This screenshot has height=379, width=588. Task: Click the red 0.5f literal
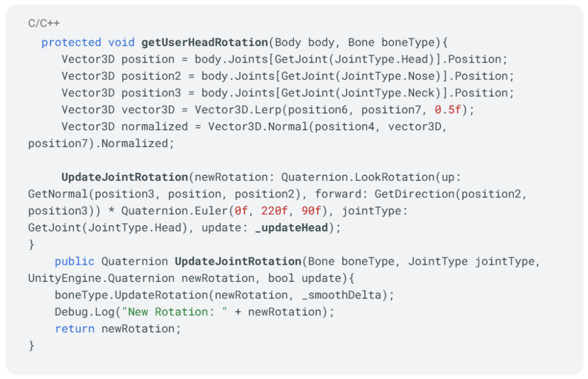point(448,110)
